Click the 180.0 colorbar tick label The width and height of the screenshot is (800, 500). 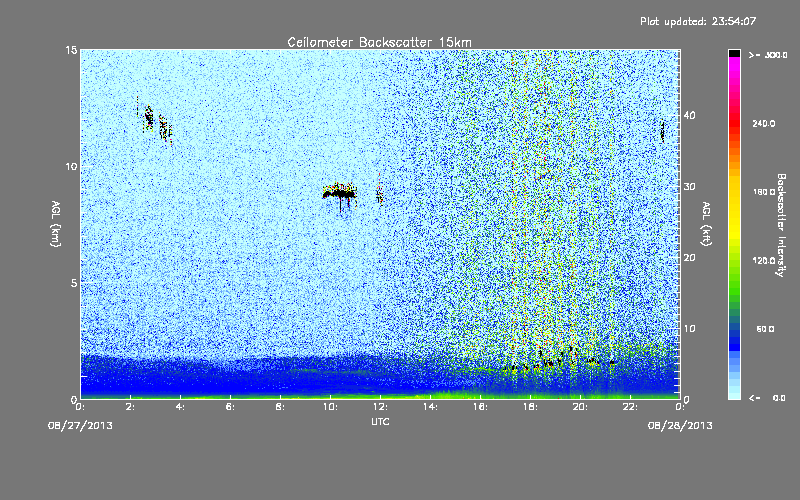[763, 192]
